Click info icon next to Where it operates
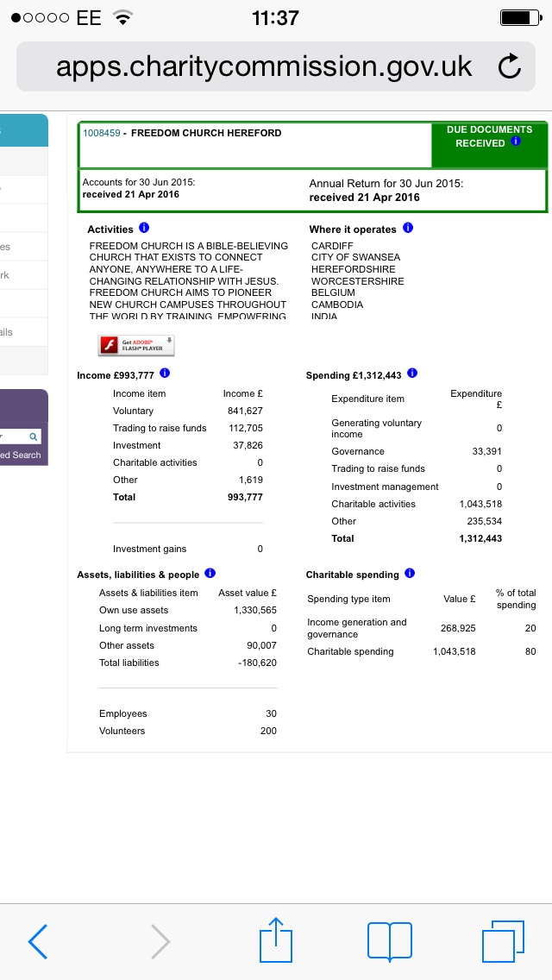 coord(408,229)
